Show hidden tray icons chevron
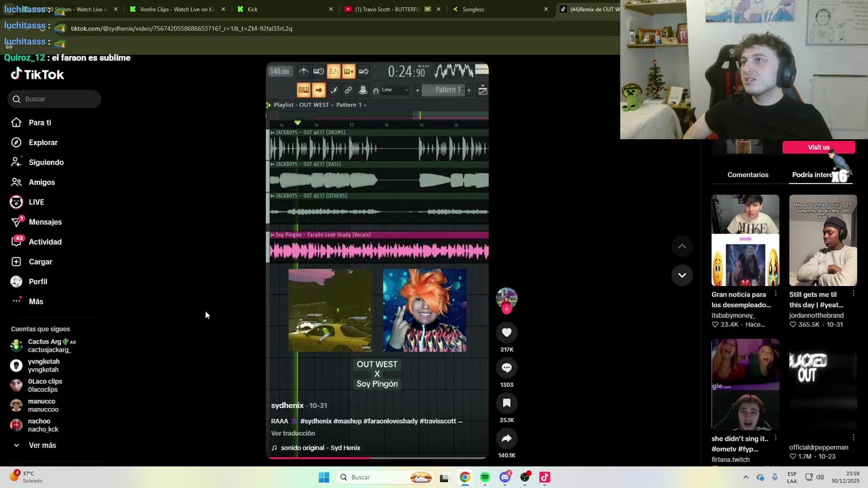868x488 pixels. 745,477
